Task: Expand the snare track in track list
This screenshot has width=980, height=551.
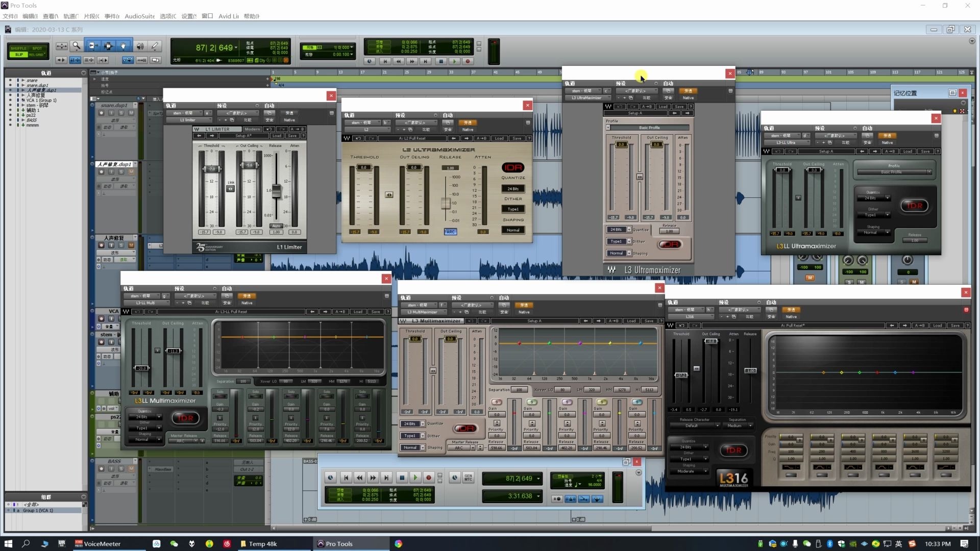Action: [23, 80]
